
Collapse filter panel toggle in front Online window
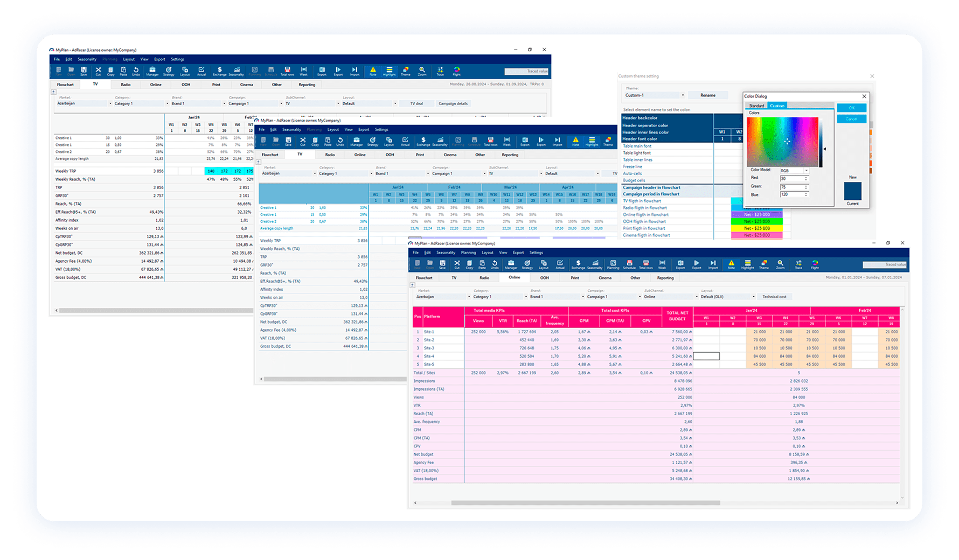click(x=412, y=285)
